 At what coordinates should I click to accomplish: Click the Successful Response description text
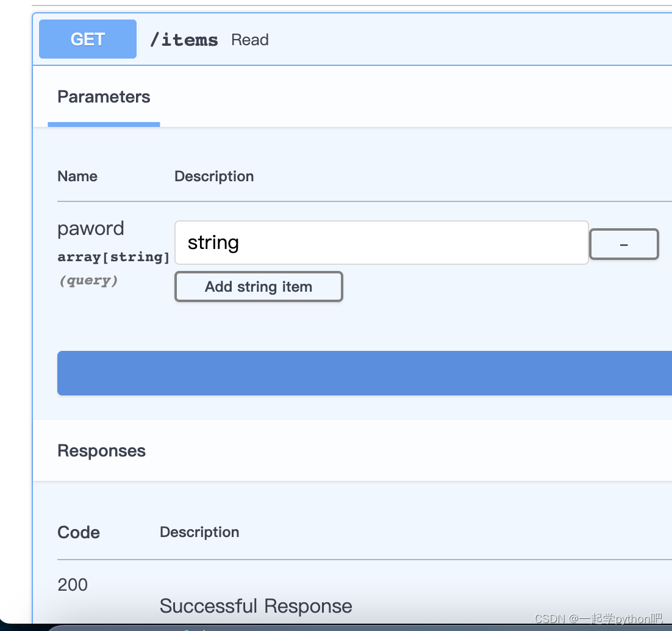[x=256, y=606]
